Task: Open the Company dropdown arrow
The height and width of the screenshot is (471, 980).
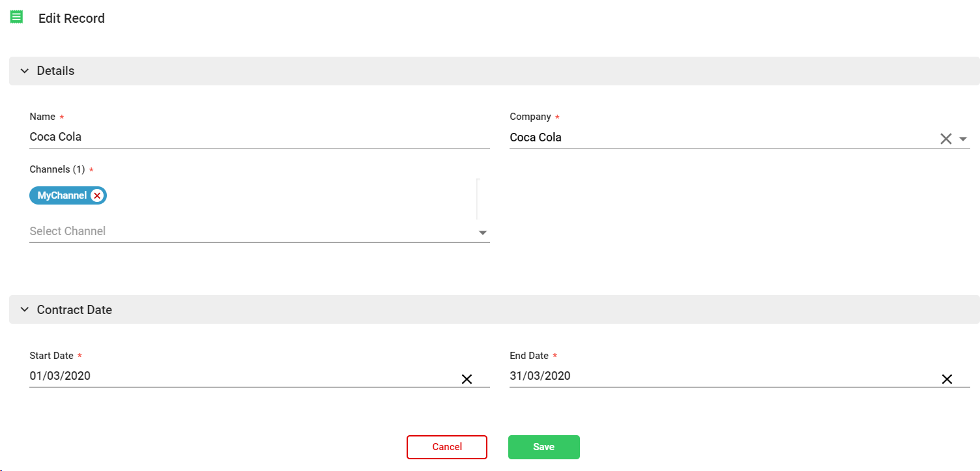Action: [963, 139]
